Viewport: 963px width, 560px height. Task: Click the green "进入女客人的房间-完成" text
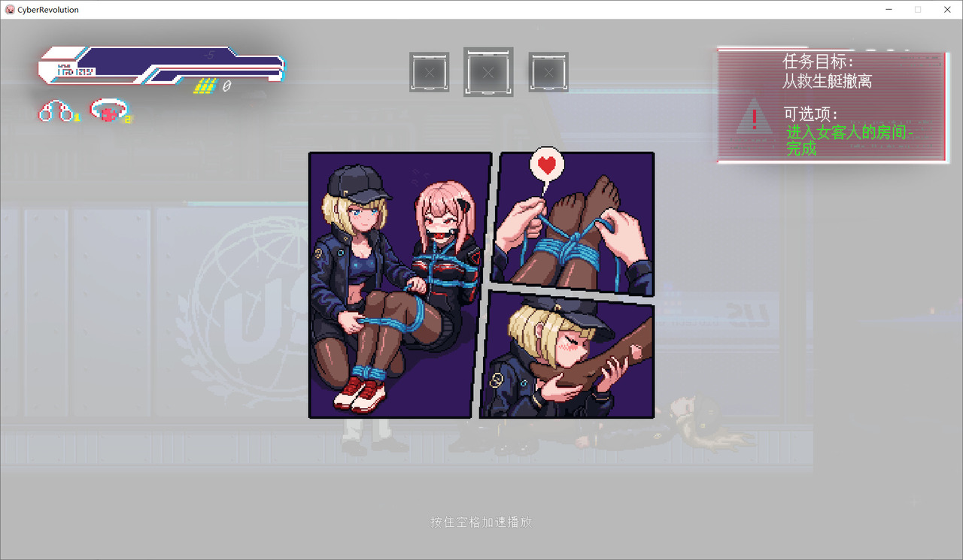tap(850, 140)
